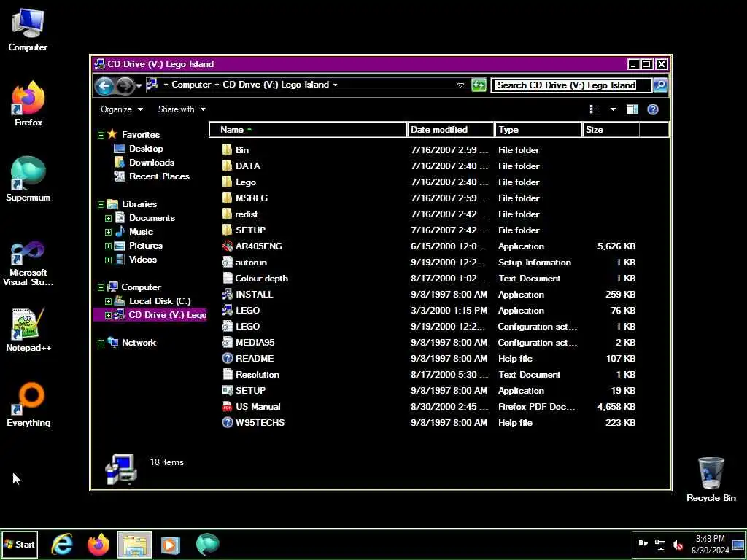The height and width of the screenshot is (560, 747).
Task: Toggle the preview pane
Action: [x=632, y=109]
